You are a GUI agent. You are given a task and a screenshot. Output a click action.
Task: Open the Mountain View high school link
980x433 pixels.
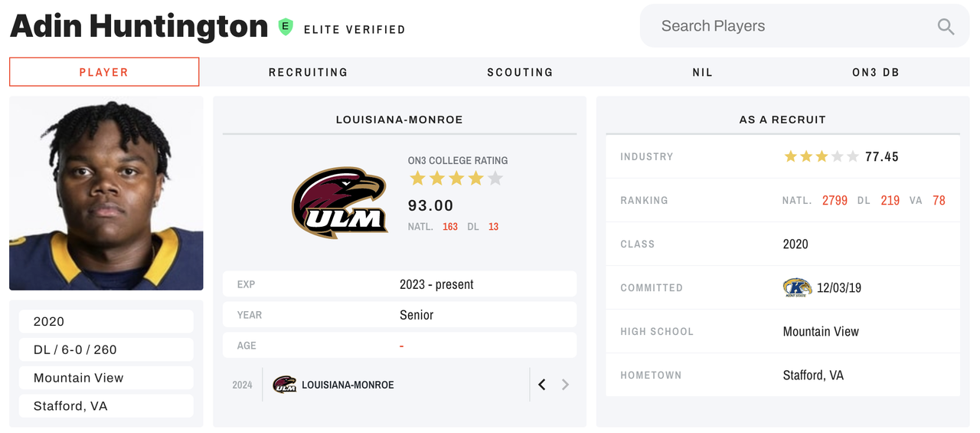[821, 332]
